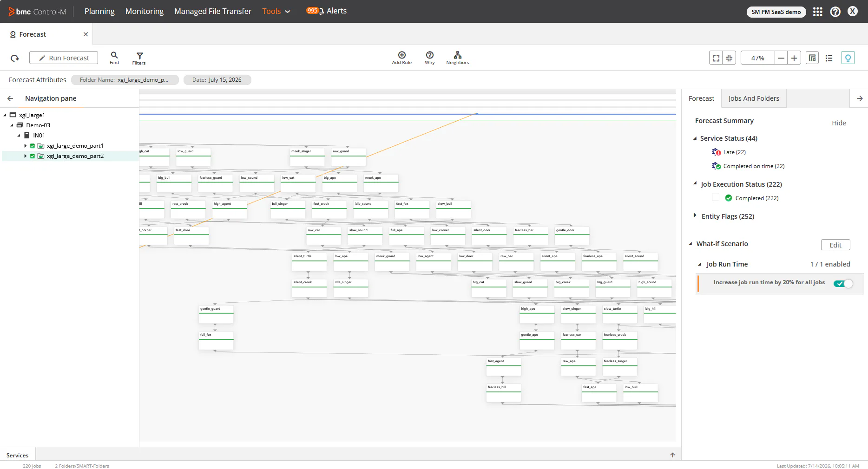Switch to list view icon

pos(829,58)
